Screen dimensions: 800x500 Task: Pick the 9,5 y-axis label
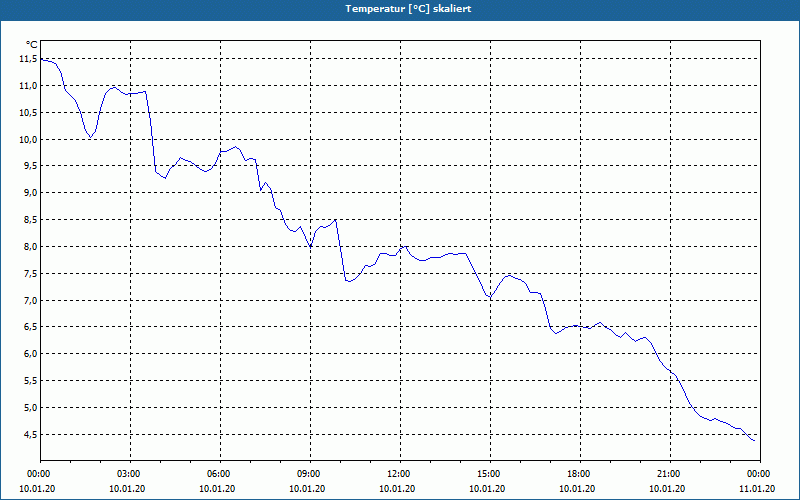click(30, 166)
